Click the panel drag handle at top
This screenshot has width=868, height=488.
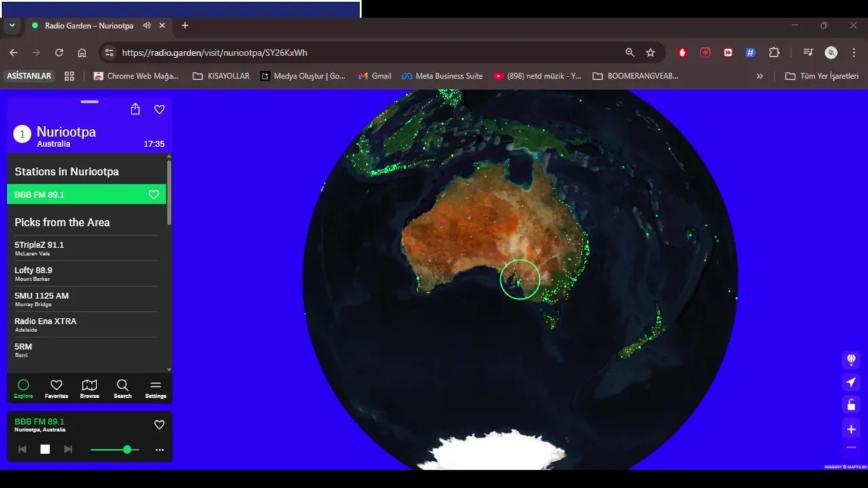click(90, 102)
